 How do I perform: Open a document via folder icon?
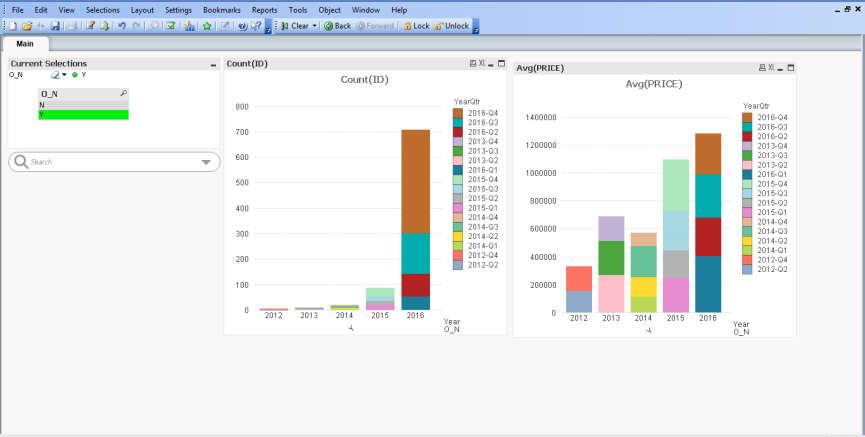point(27,26)
